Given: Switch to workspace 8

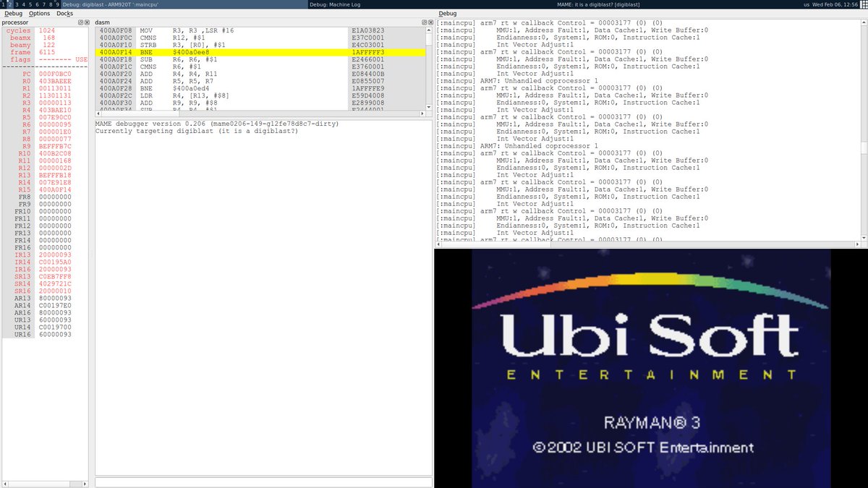Looking at the screenshot, I should pos(50,4).
